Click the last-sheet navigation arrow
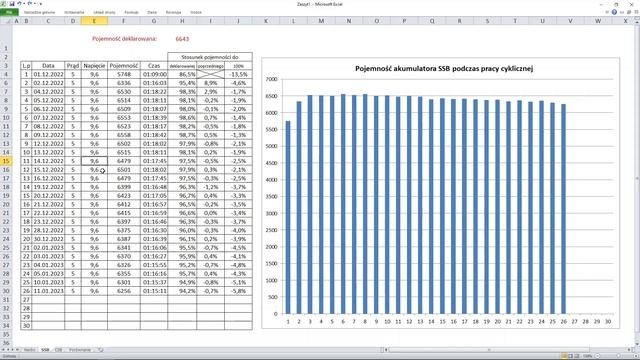This screenshot has width=640, height=360. tap(17, 350)
